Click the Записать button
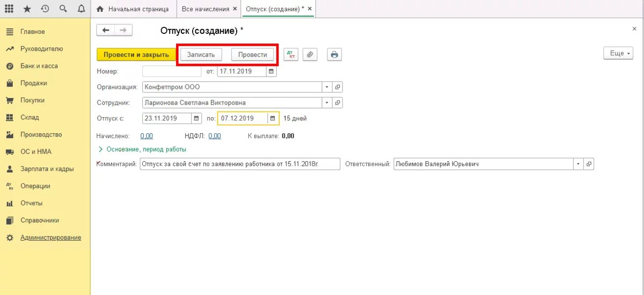 pos(201,54)
